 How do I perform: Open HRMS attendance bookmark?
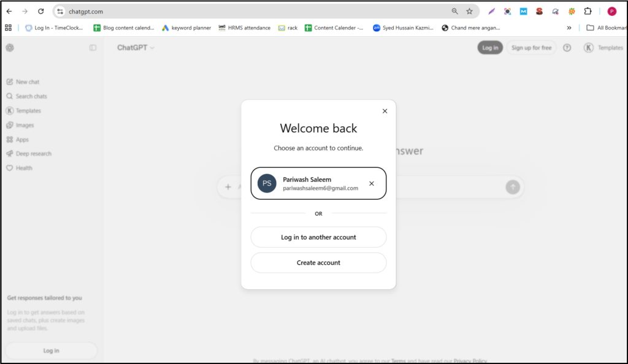coord(244,28)
